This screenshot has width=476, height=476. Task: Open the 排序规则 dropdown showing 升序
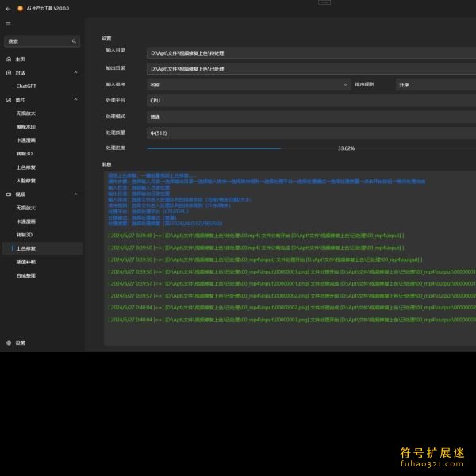pyautogui.click(x=436, y=85)
